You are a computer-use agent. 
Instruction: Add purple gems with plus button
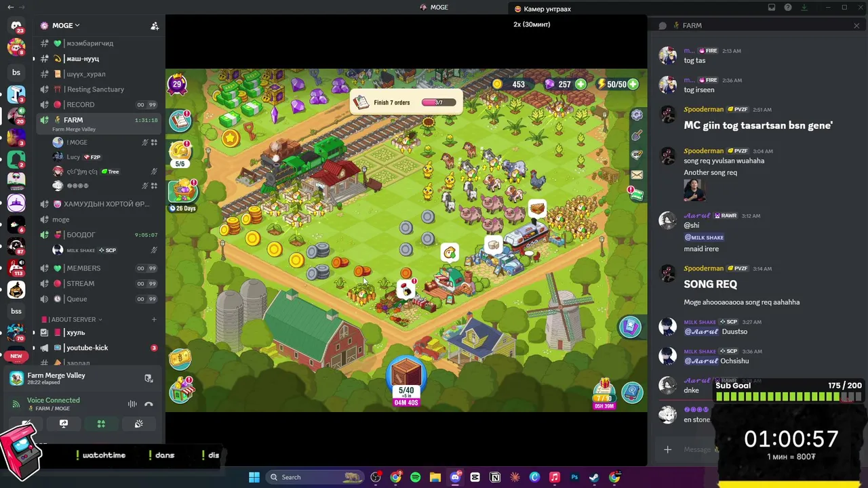coord(581,85)
